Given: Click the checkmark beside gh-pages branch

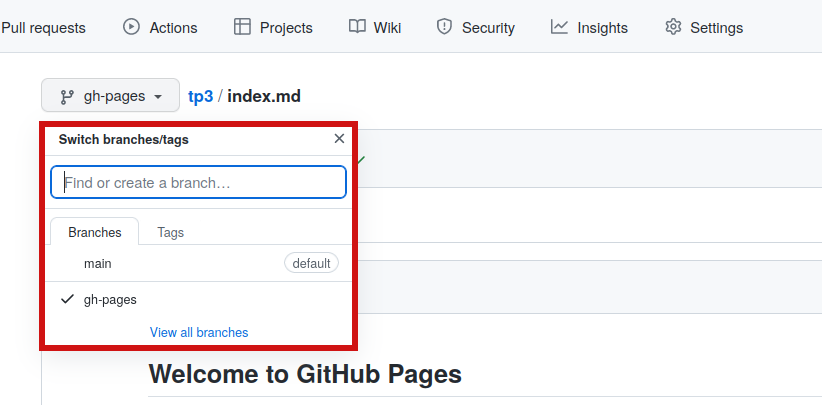Looking at the screenshot, I should tap(67, 299).
